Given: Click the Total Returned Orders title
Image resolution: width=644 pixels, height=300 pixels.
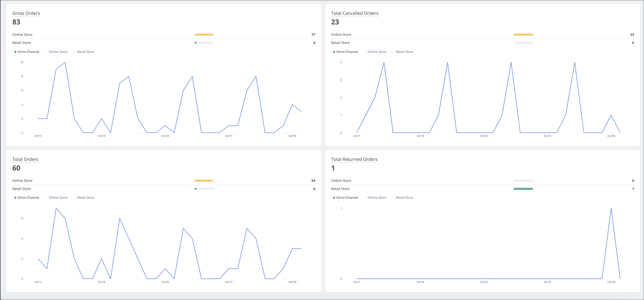Looking at the screenshot, I should coord(354,159).
